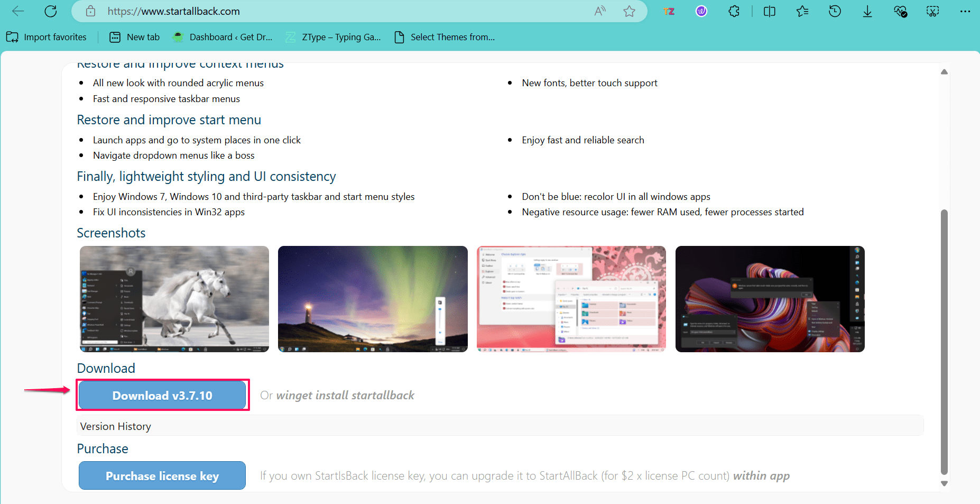The width and height of the screenshot is (980, 504).
Task: Open browsing History icon
Action: click(835, 11)
